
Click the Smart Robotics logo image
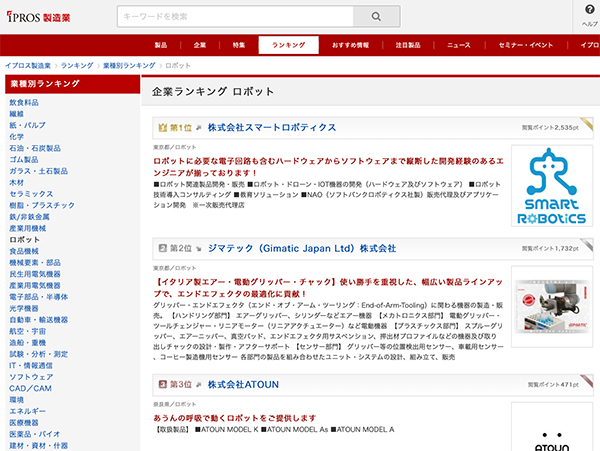point(552,186)
